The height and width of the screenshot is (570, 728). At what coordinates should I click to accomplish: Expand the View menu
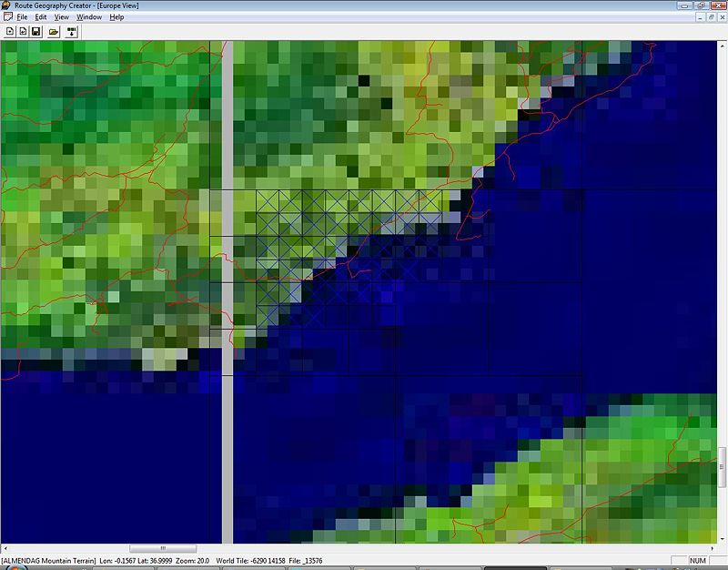[61, 17]
